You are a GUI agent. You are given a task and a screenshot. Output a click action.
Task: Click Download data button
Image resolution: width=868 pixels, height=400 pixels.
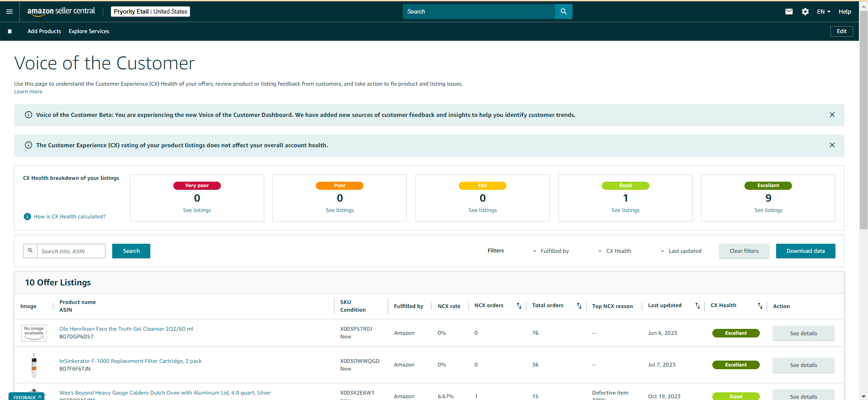806,251
